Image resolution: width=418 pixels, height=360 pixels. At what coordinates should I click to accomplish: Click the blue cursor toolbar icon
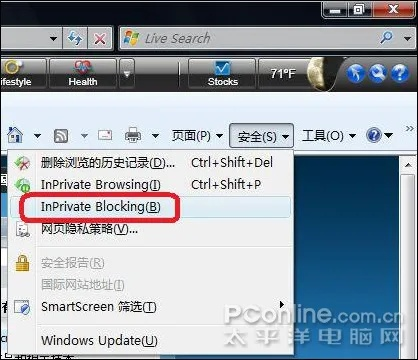pos(356,73)
